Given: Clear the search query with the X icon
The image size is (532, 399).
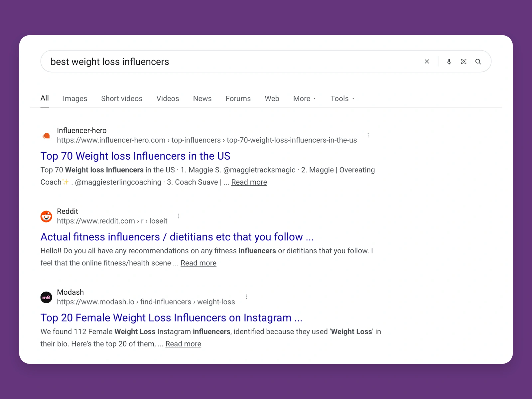Looking at the screenshot, I should (x=427, y=62).
